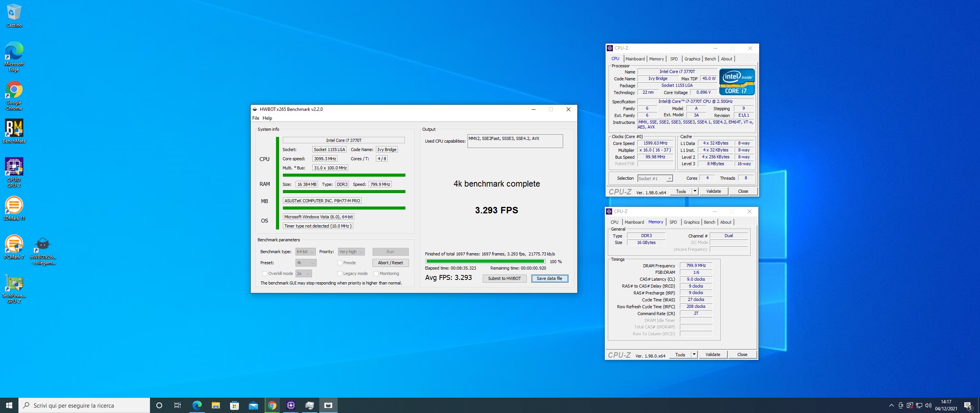
Task: Switch to HWBOT x265 taskbar button
Action: pos(328,405)
